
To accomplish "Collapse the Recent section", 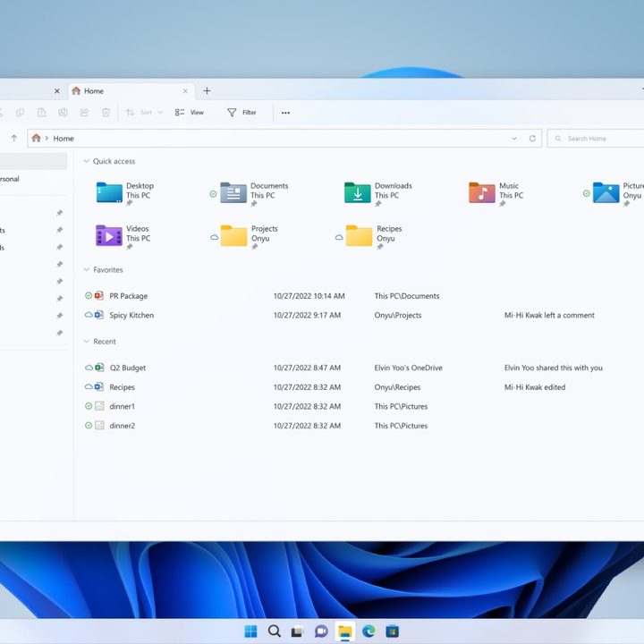I will (x=87, y=341).
